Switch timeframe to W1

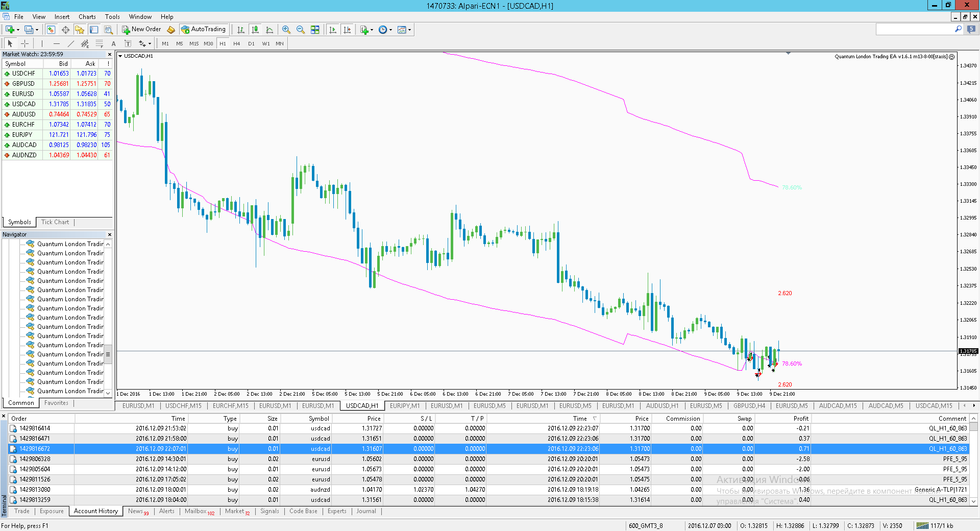(x=266, y=43)
